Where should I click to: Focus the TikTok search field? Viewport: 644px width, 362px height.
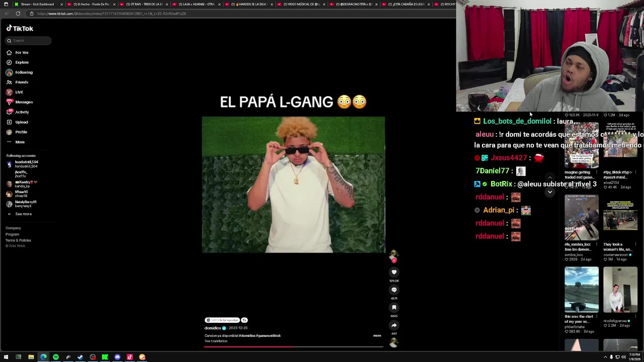tap(29, 41)
